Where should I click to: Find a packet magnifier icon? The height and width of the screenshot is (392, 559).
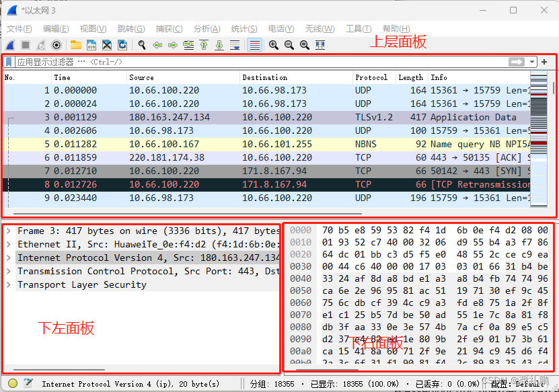click(x=142, y=45)
